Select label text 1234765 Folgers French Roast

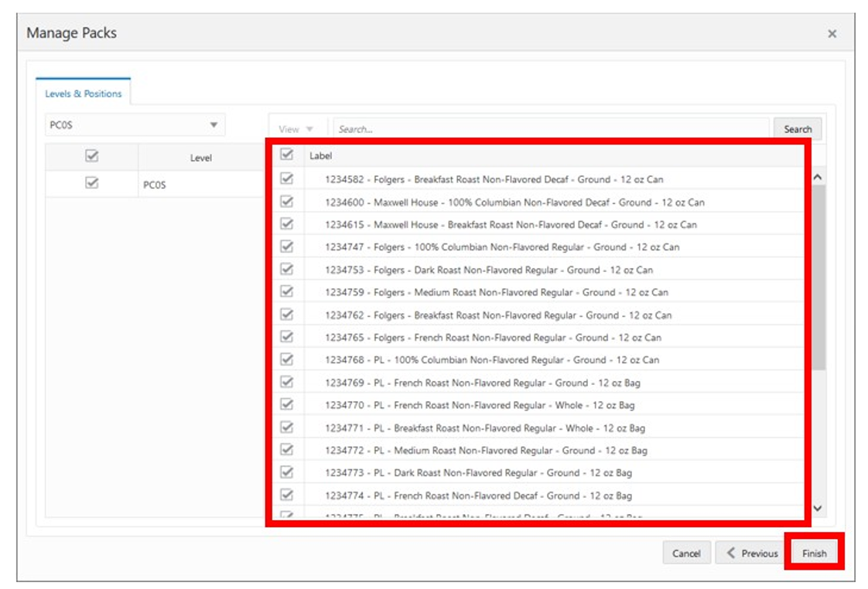(x=494, y=337)
